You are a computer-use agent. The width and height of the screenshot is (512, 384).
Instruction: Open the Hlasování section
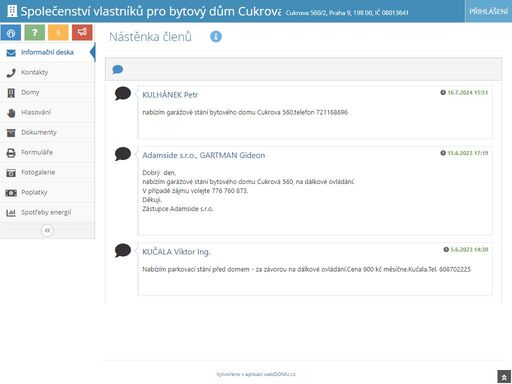pos(47,112)
